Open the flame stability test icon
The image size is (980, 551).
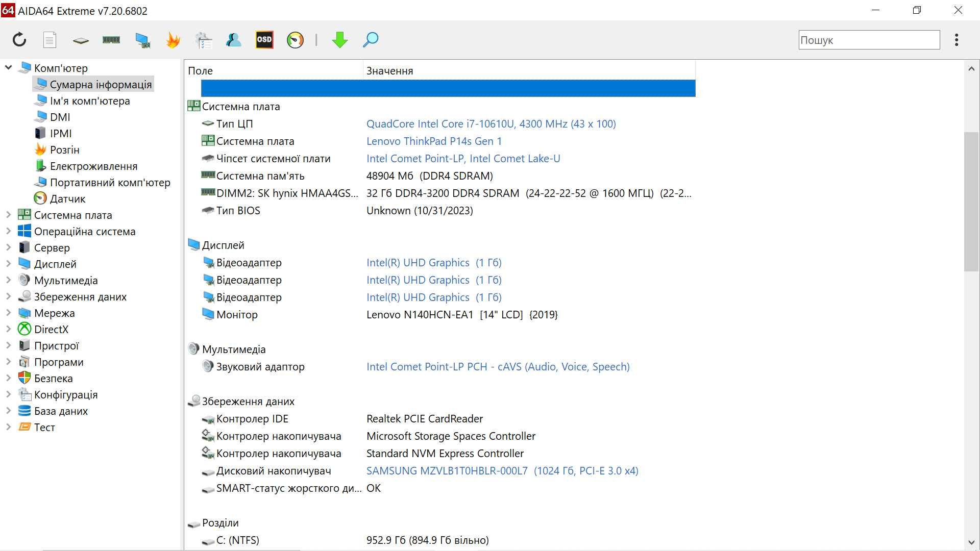coord(173,40)
